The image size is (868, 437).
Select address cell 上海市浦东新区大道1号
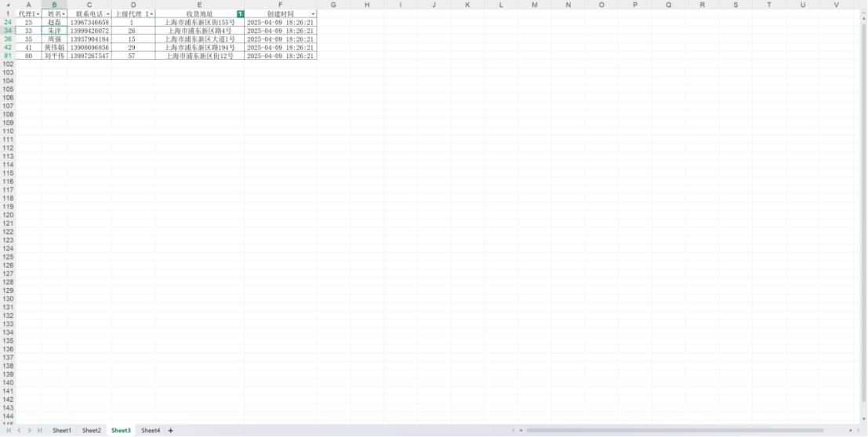[x=200, y=39]
